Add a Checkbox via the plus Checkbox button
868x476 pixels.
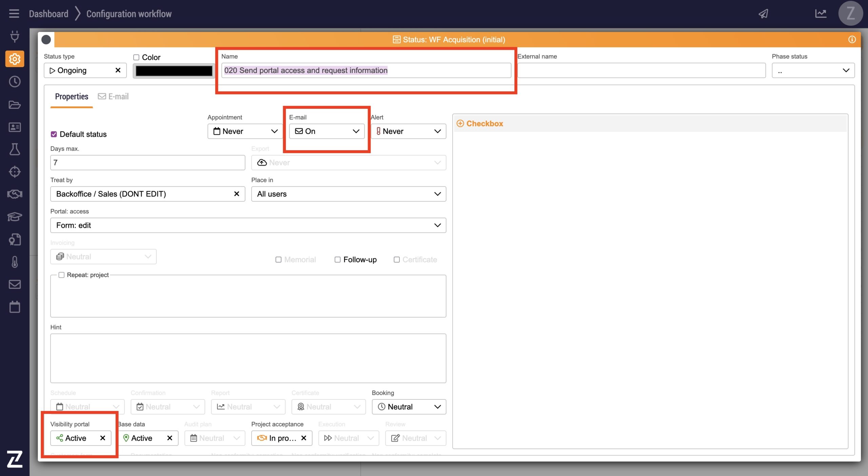[x=479, y=124]
